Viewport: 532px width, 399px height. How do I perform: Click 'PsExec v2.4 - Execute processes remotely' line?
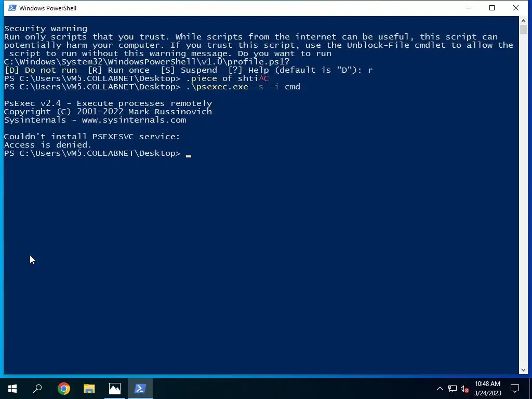[x=108, y=103]
